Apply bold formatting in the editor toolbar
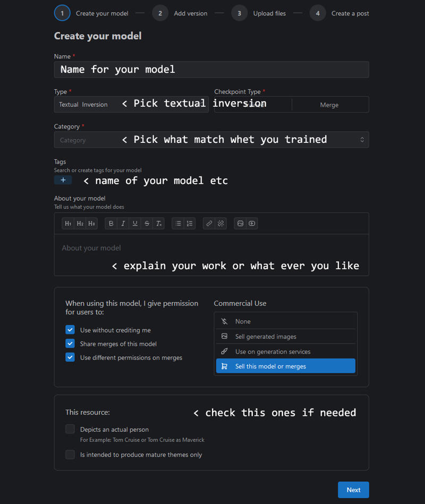This screenshot has width=425, height=504. click(111, 224)
